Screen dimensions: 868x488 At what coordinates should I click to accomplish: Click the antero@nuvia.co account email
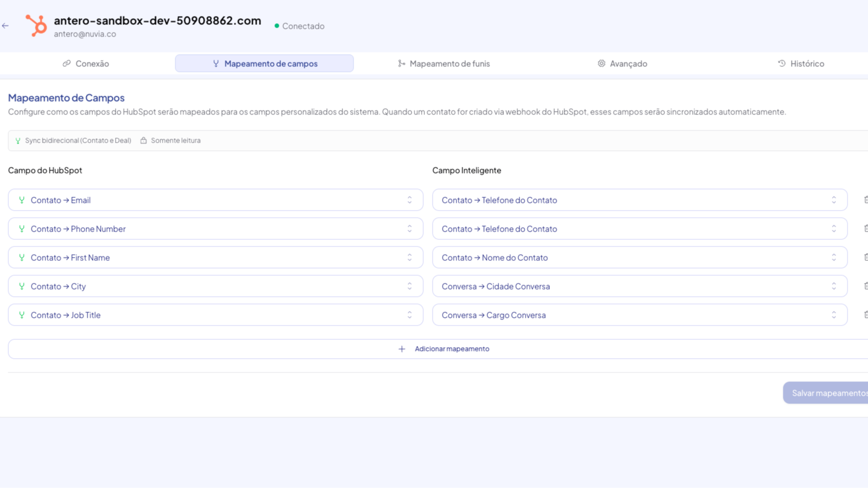tap(85, 34)
